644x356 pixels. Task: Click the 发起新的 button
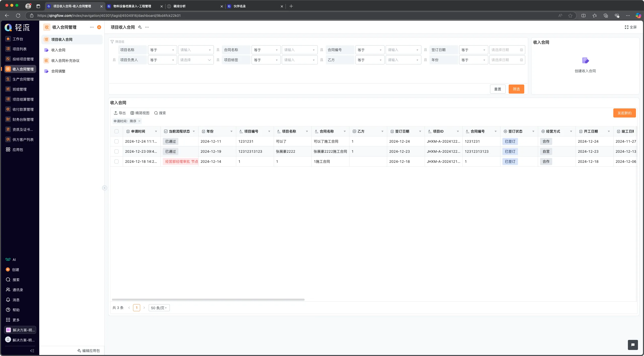tap(624, 113)
